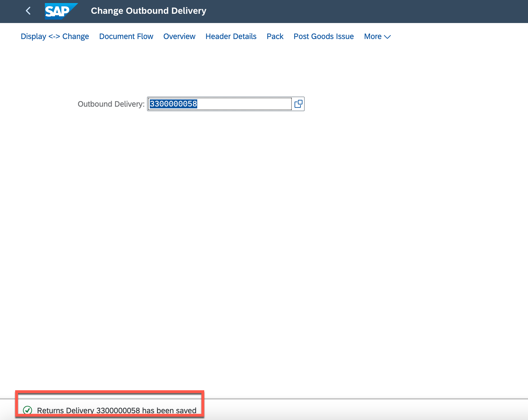Open value help for Outbound Delivery

click(x=298, y=104)
